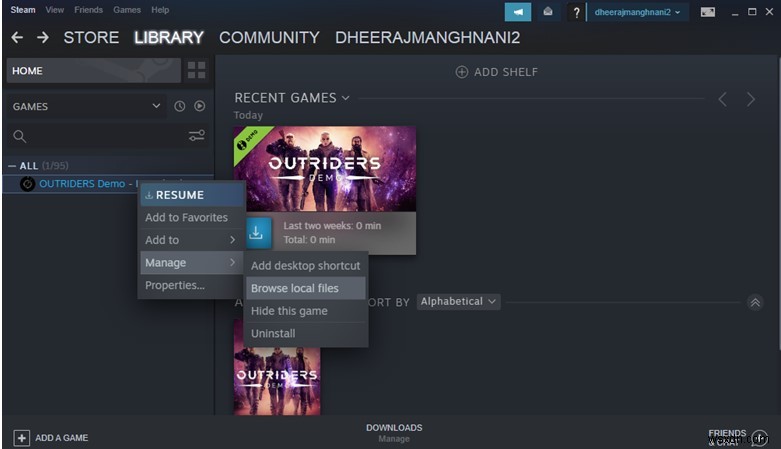Open the Help menu
The height and width of the screenshot is (449, 781).
tap(160, 10)
